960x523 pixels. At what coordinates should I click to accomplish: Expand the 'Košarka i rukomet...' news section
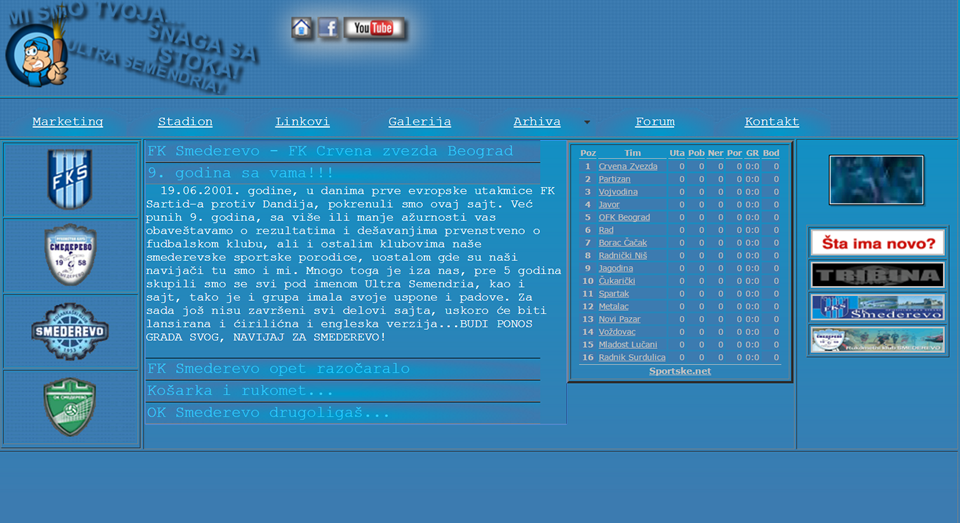click(240, 391)
